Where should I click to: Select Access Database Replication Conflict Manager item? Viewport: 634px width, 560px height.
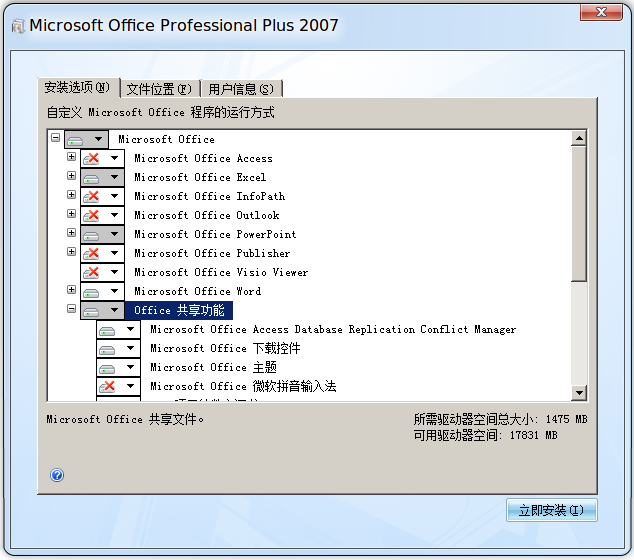(x=333, y=330)
